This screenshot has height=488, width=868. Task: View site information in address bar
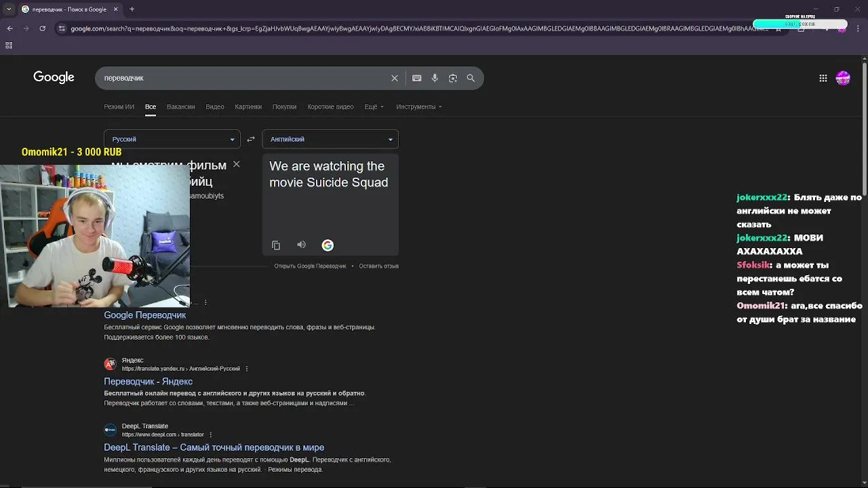[x=62, y=28]
